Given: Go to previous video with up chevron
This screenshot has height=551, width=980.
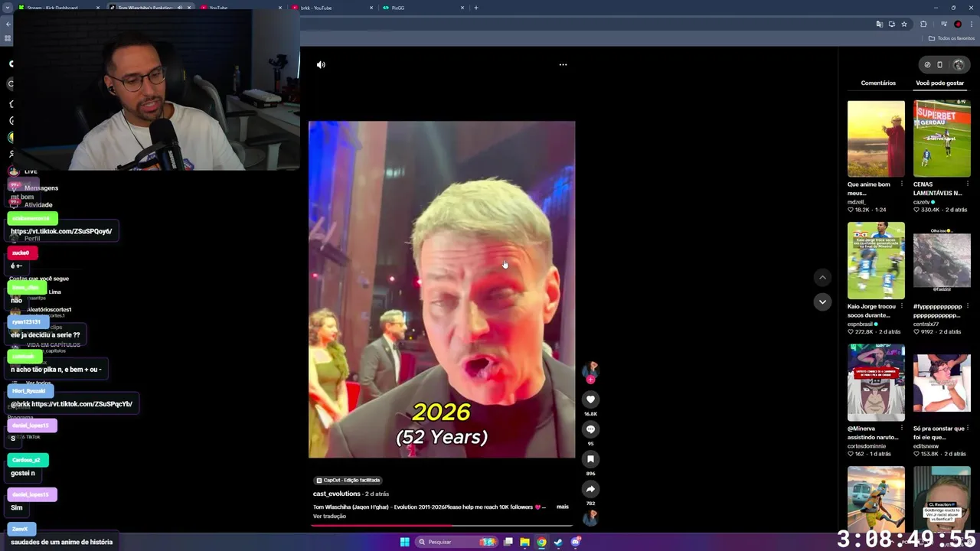Looking at the screenshot, I should coord(822,277).
